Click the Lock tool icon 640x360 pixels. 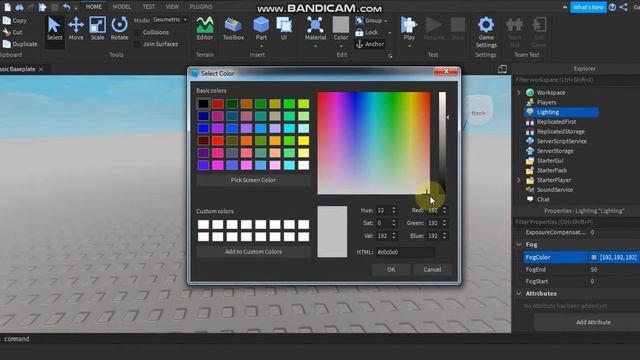pos(359,32)
